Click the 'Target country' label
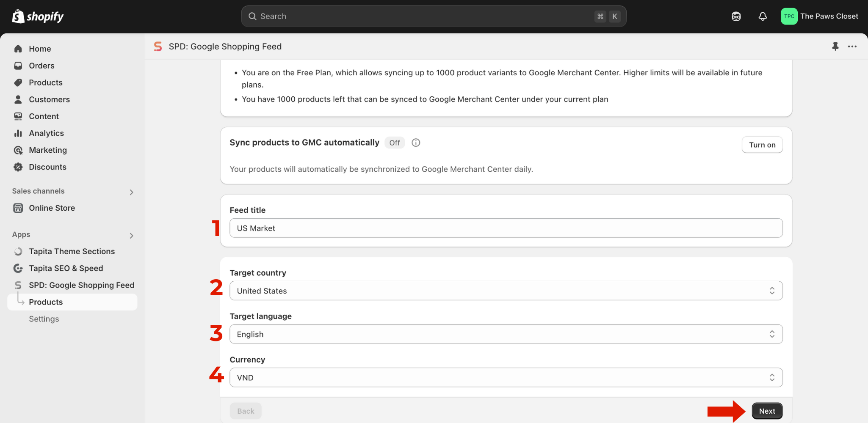 point(258,273)
